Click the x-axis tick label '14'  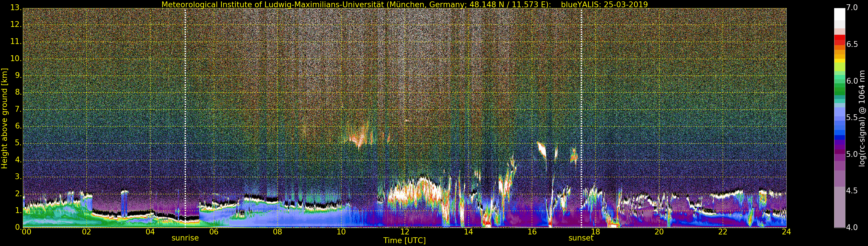pyautogui.click(x=468, y=232)
